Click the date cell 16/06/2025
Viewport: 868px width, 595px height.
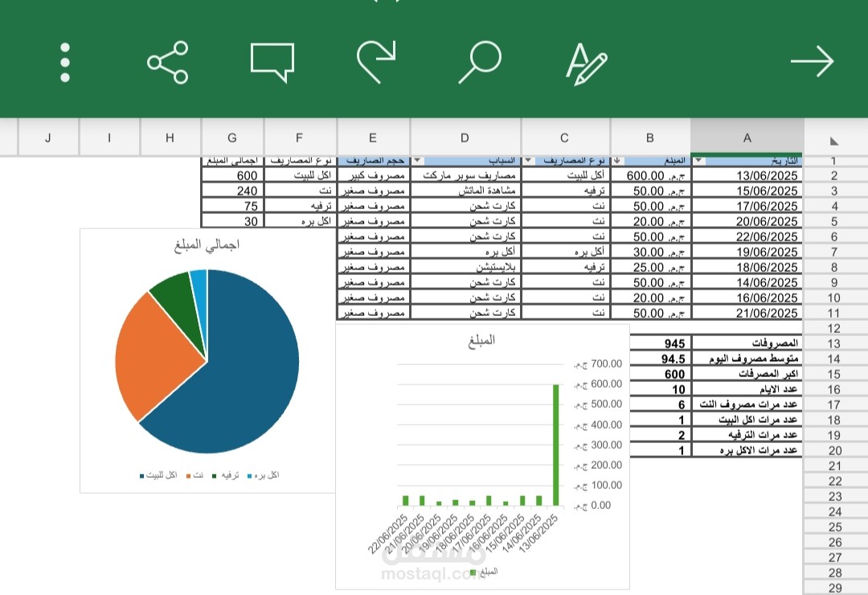coord(747,297)
